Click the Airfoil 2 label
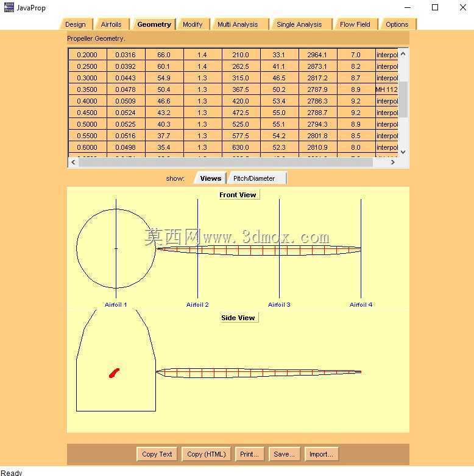Image resolution: width=474 pixels, height=476 pixels. click(x=197, y=304)
